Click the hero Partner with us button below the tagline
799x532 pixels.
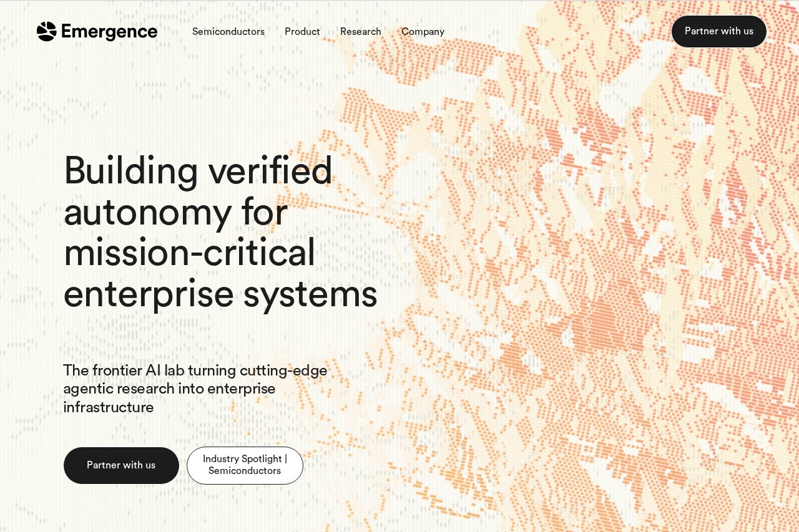click(121, 465)
